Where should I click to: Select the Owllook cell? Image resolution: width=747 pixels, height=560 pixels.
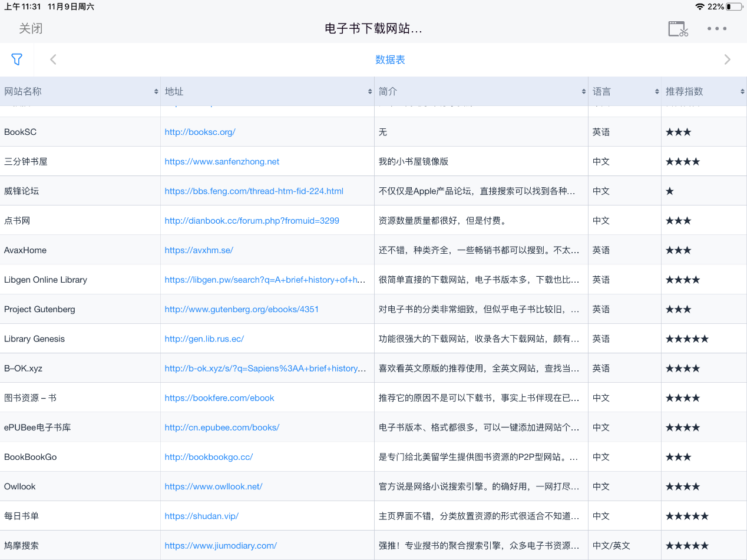pyautogui.click(x=80, y=486)
